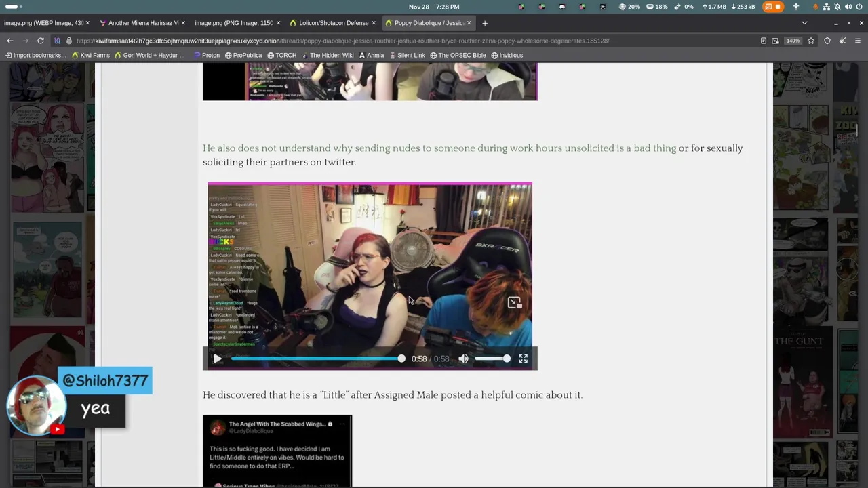Close the Another Milena Harirsaz tab
Screen dimensions: 868x488
183,23
